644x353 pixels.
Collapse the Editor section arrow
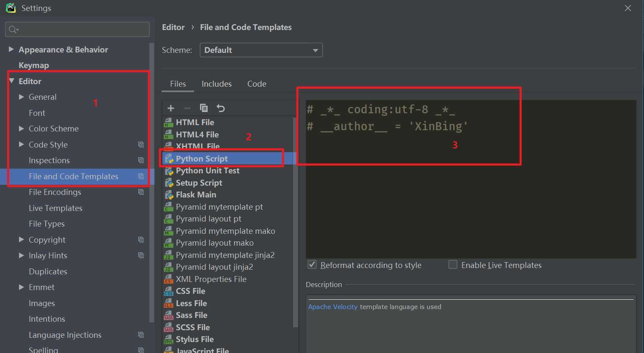(x=11, y=81)
